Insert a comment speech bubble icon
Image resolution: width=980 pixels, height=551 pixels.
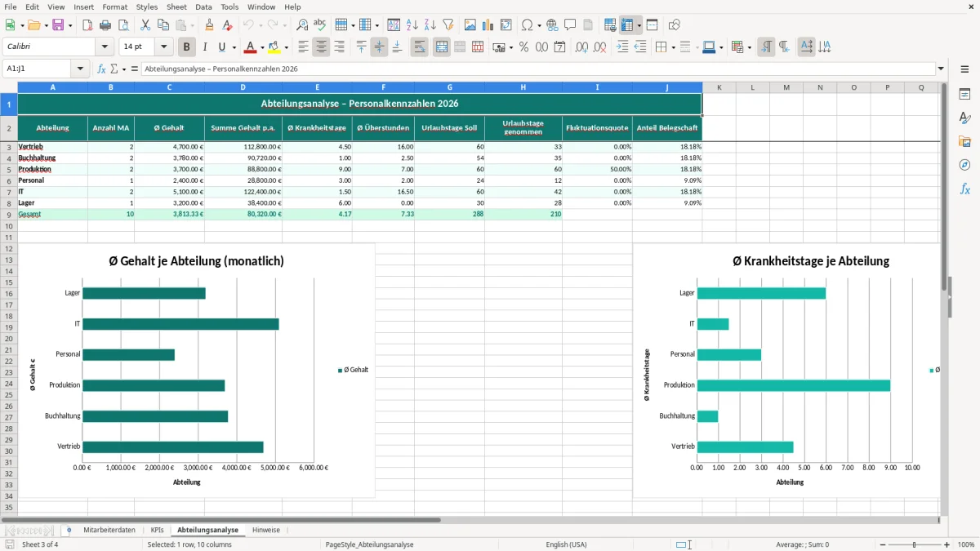[570, 25]
